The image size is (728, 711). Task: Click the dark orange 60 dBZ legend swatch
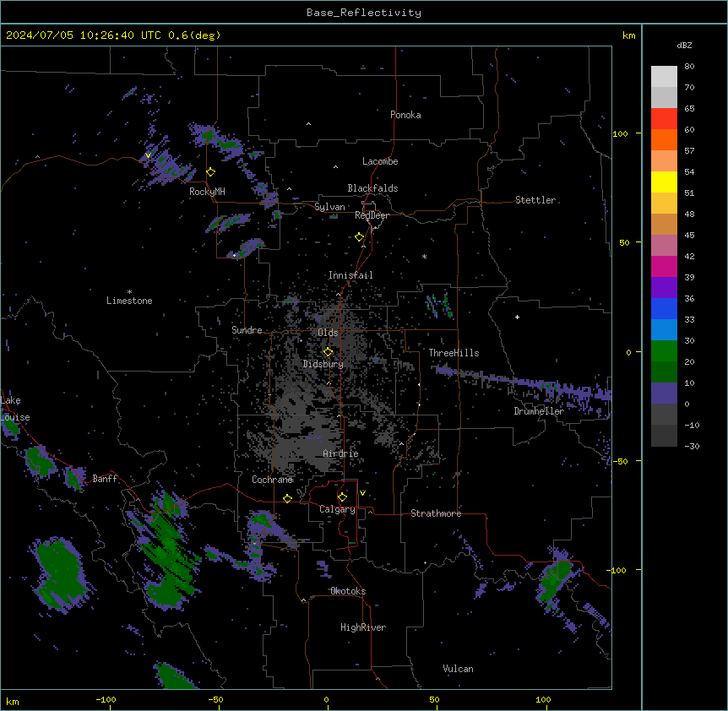(664, 139)
